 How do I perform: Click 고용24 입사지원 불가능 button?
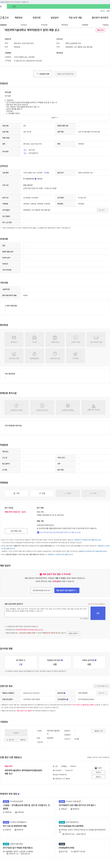point(65,74)
